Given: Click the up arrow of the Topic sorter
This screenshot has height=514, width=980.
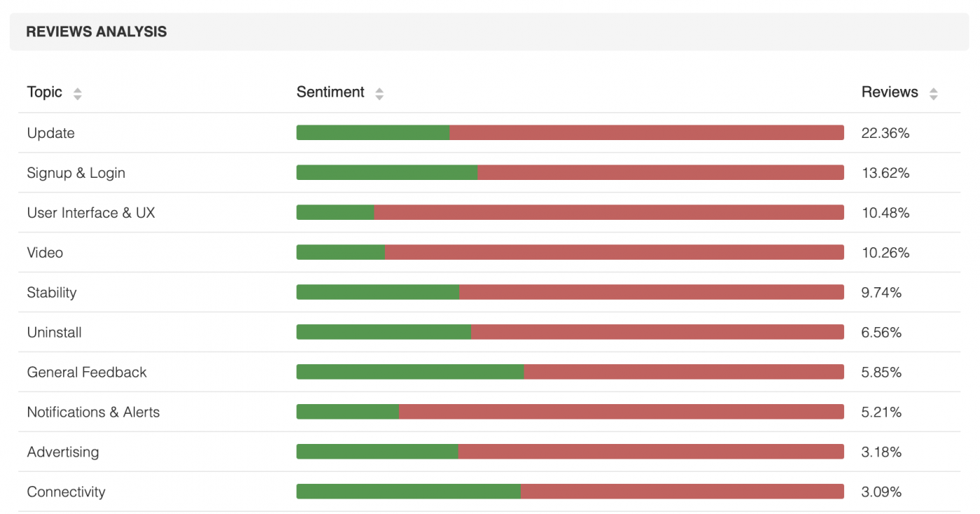Looking at the screenshot, I should click(x=77, y=88).
